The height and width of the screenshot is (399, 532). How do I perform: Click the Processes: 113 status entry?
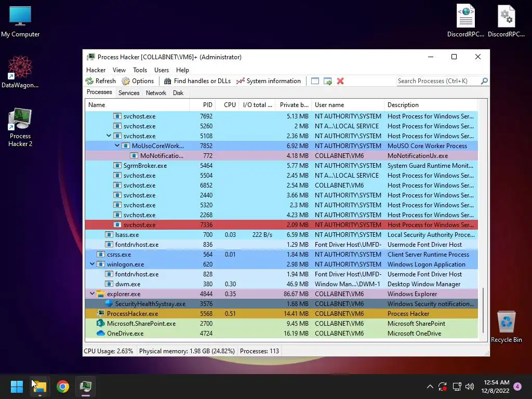[x=259, y=351]
